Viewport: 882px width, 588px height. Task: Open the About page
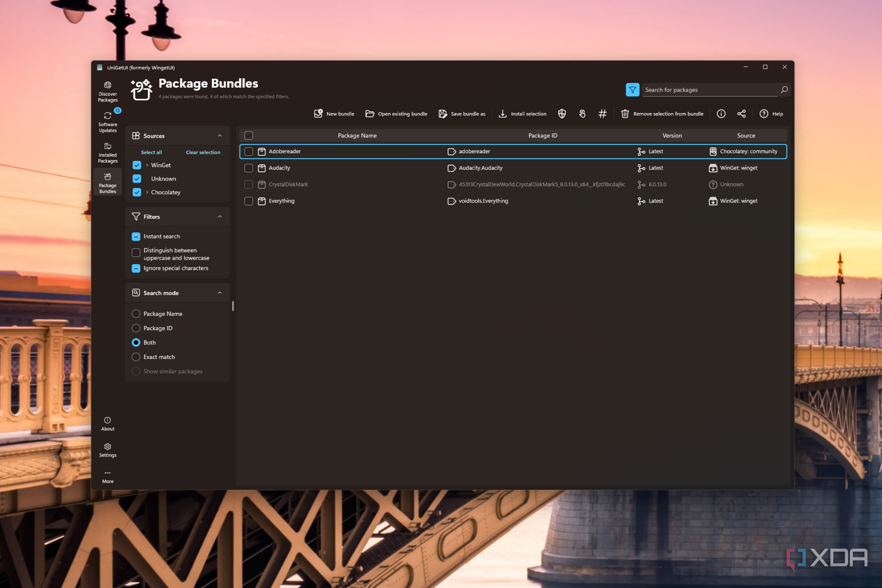click(108, 424)
